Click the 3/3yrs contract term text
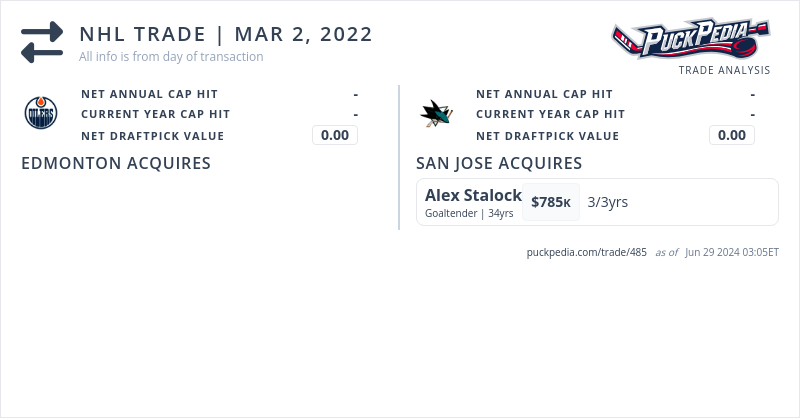Screen dimensions: 800x418 coord(608,202)
